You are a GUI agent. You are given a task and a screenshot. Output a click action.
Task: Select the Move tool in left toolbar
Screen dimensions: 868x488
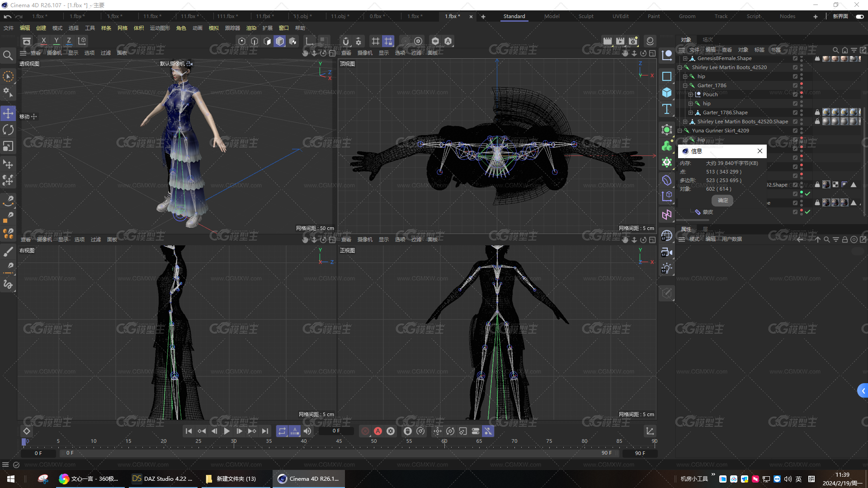[x=8, y=113]
